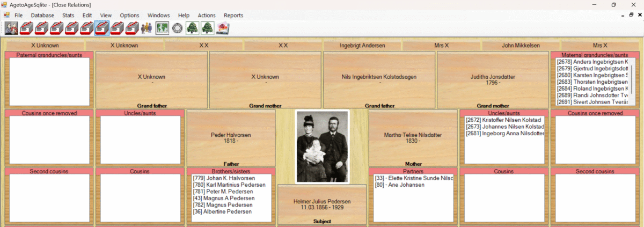Open the Help menu
The image size is (644, 227).
point(184,16)
